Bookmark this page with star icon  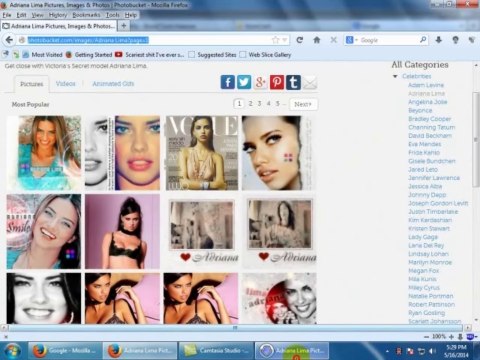pos(275,40)
